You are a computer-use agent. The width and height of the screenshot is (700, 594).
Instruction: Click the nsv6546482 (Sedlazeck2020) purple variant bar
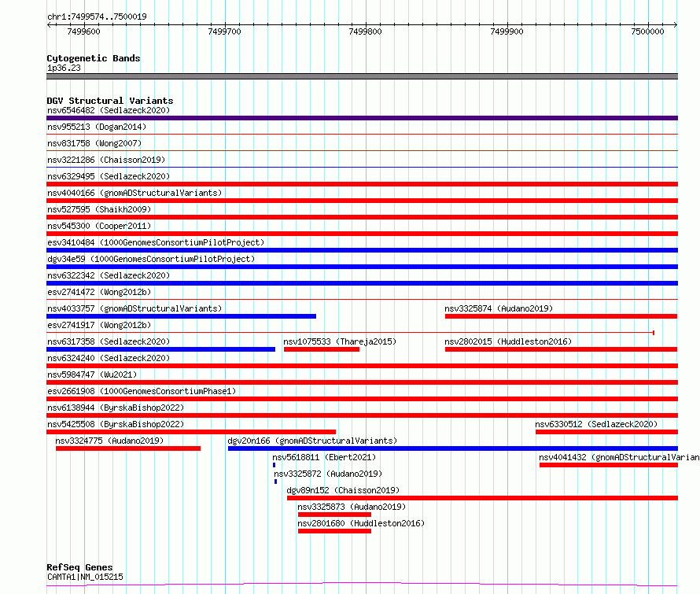pyautogui.click(x=362, y=118)
